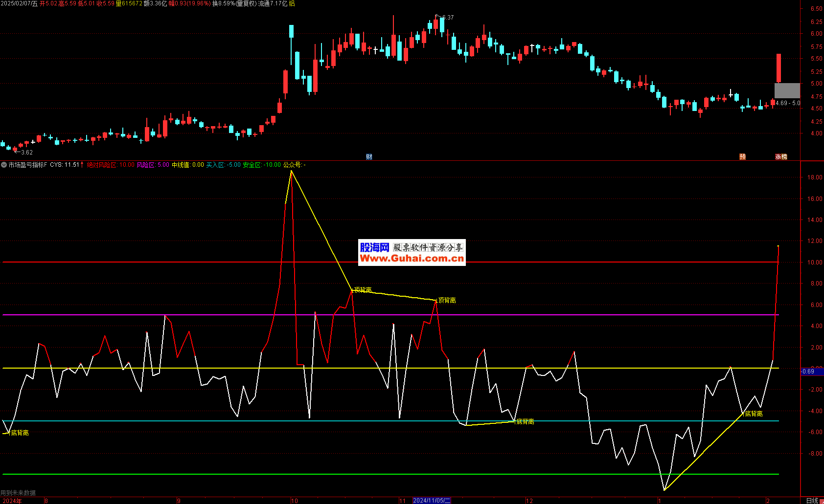Click the 预 forecast marker icon

click(742, 157)
